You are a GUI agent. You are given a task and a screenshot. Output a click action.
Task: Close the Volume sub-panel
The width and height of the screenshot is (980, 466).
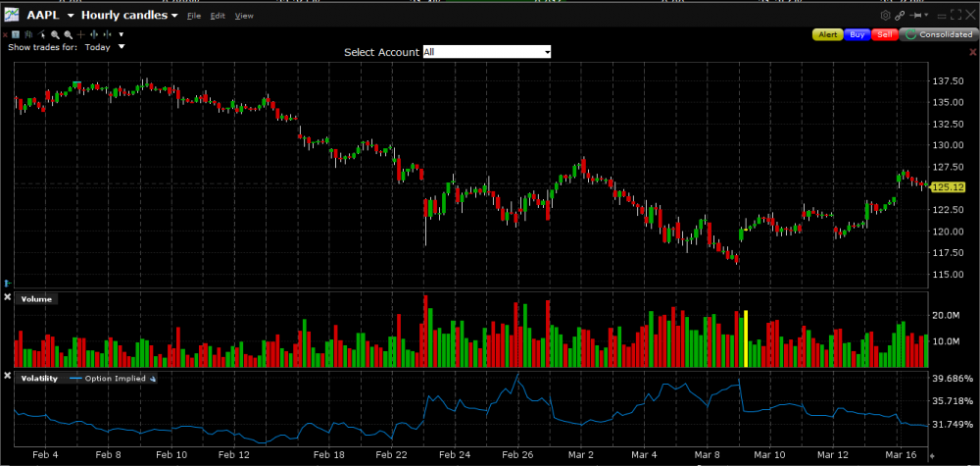[8, 298]
